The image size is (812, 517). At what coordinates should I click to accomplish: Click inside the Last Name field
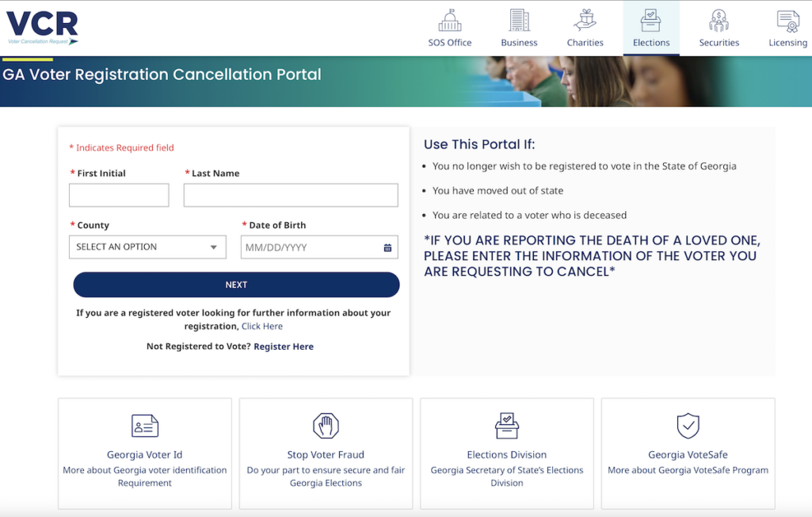(x=290, y=194)
